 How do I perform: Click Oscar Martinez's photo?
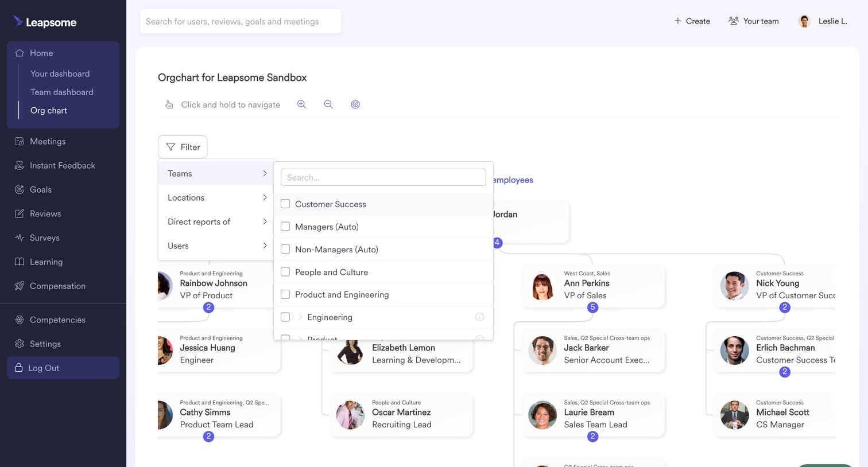pos(350,415)
